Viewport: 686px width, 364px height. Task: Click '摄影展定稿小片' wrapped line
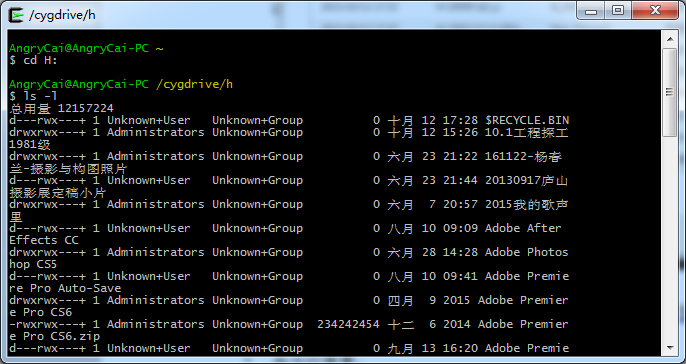(58, 192)
